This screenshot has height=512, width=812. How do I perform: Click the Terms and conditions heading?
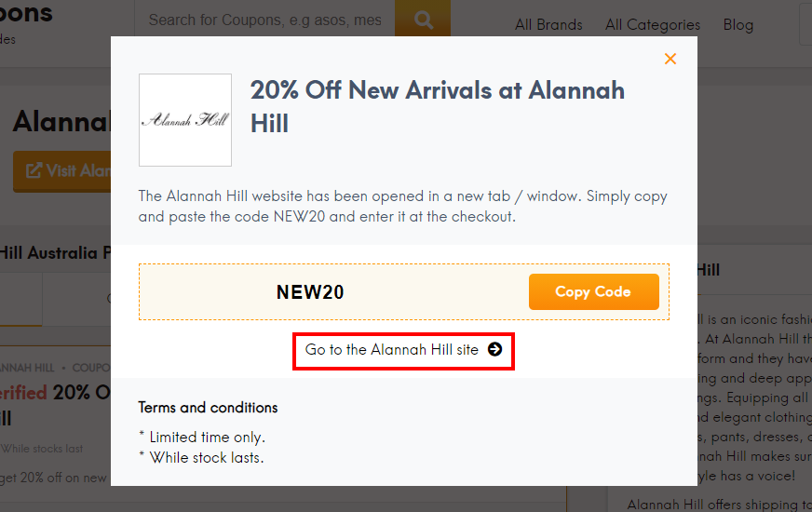point(208,408)
